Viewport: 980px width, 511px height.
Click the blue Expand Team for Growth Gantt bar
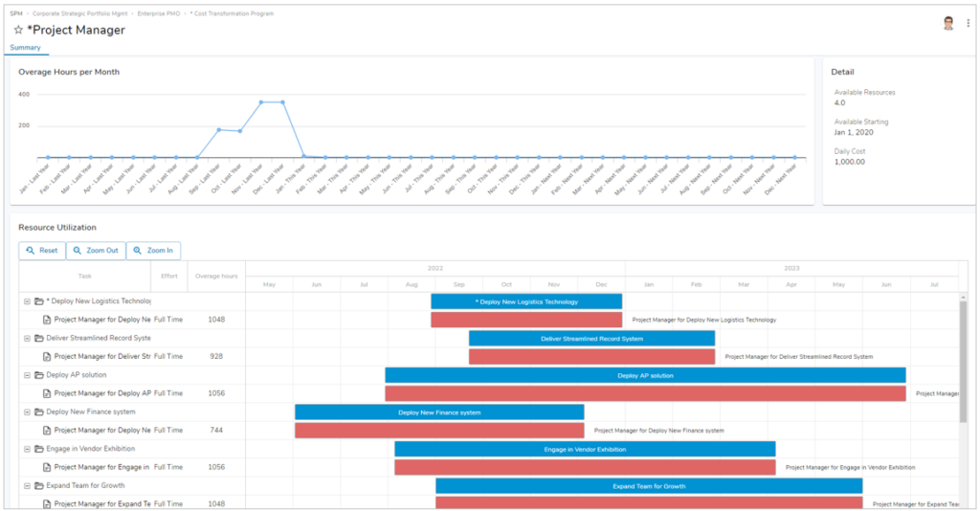[650, 486]
